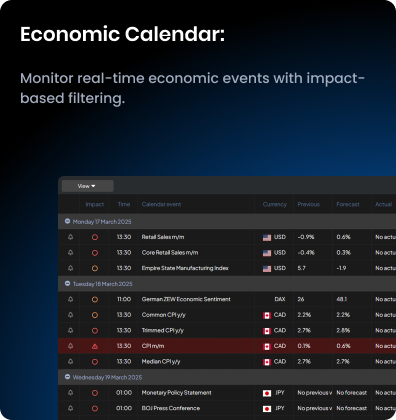Select the Core Retail Sales m/m event name
Screen dimensions: 396x420
point(170,253)
